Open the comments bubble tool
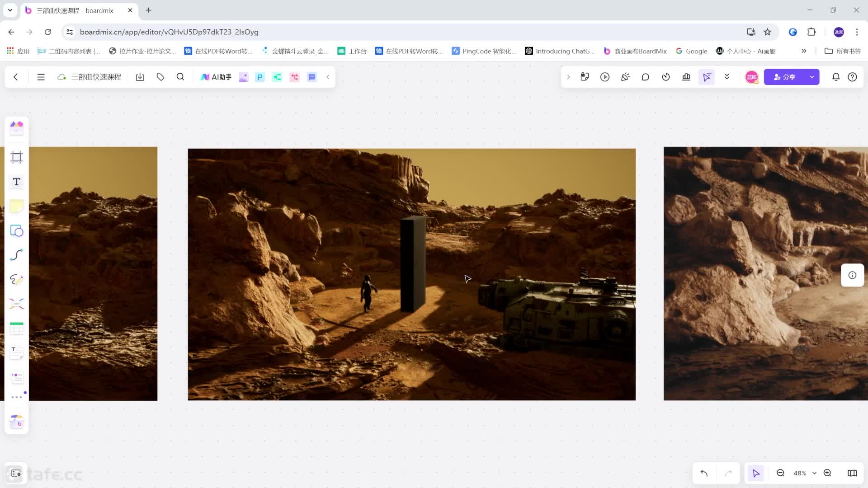Screen dimensions: 868x488 pos(646,77)
